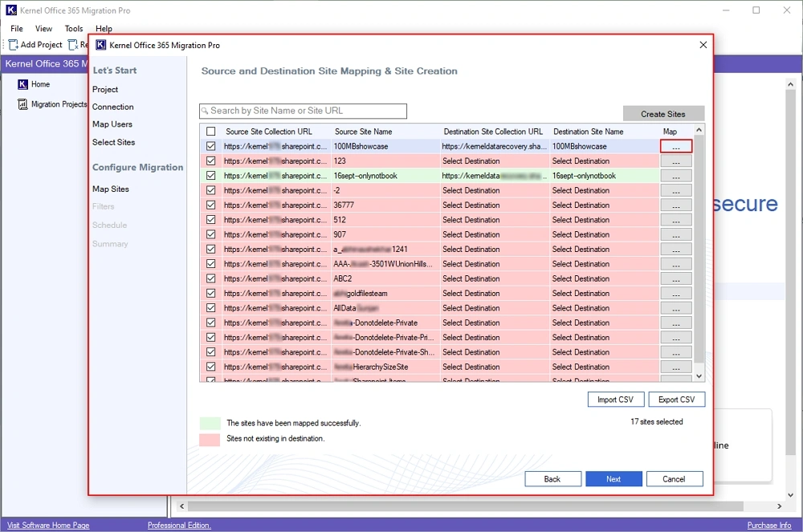Open the View menu
This screenshot has width=803, height=532.
[43, 29]
